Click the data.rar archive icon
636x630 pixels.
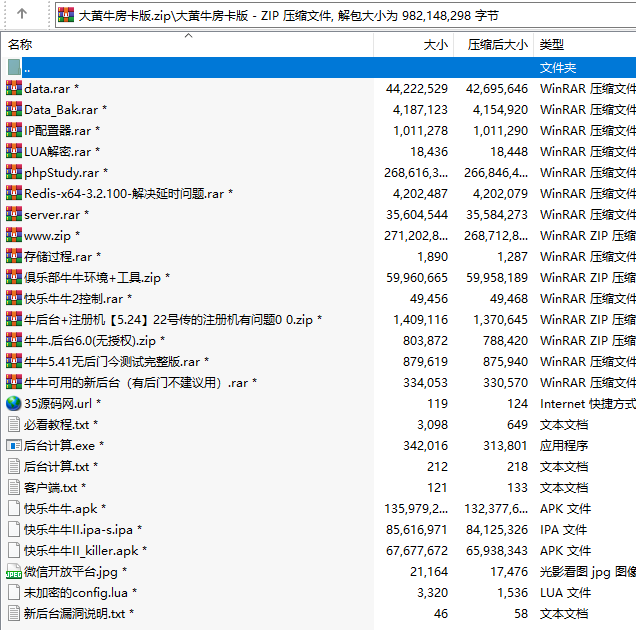click(14, 88)
